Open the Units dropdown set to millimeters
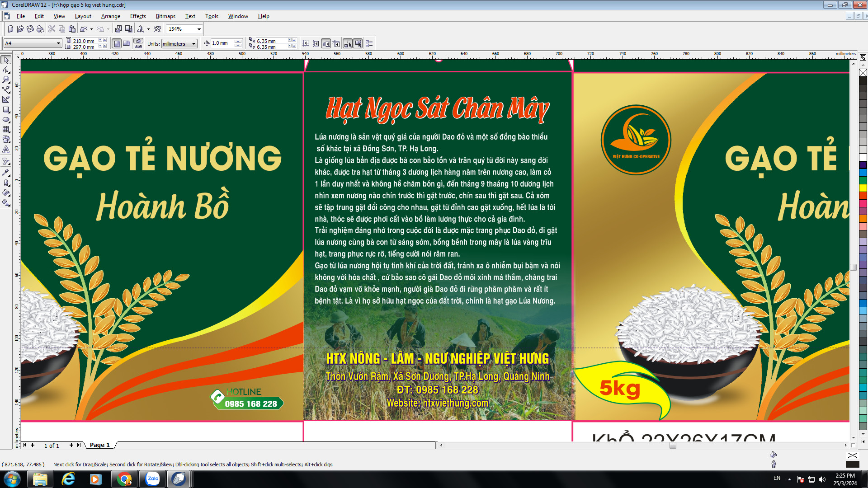The image size is (868, 488). pyautogui.click(x=193, y=44)
